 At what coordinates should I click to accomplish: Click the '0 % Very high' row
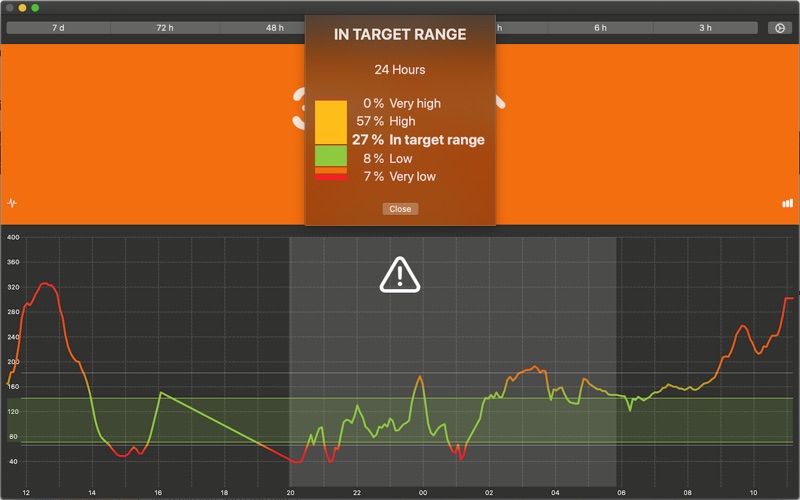(x=402, y=104)
